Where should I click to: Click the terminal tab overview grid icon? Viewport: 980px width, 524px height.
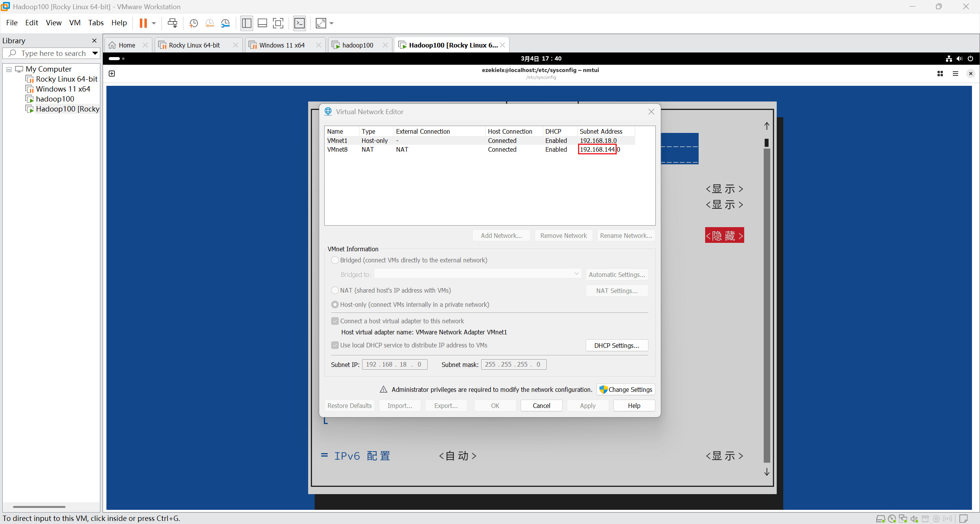point(940,74)
